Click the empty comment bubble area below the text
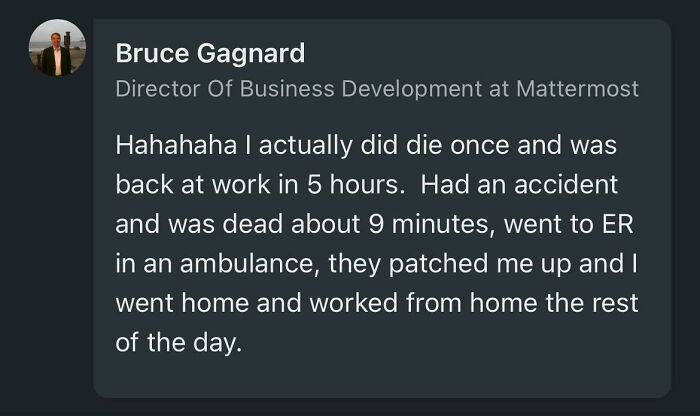Viewport: 700px width, 416px height. (380, 382)
